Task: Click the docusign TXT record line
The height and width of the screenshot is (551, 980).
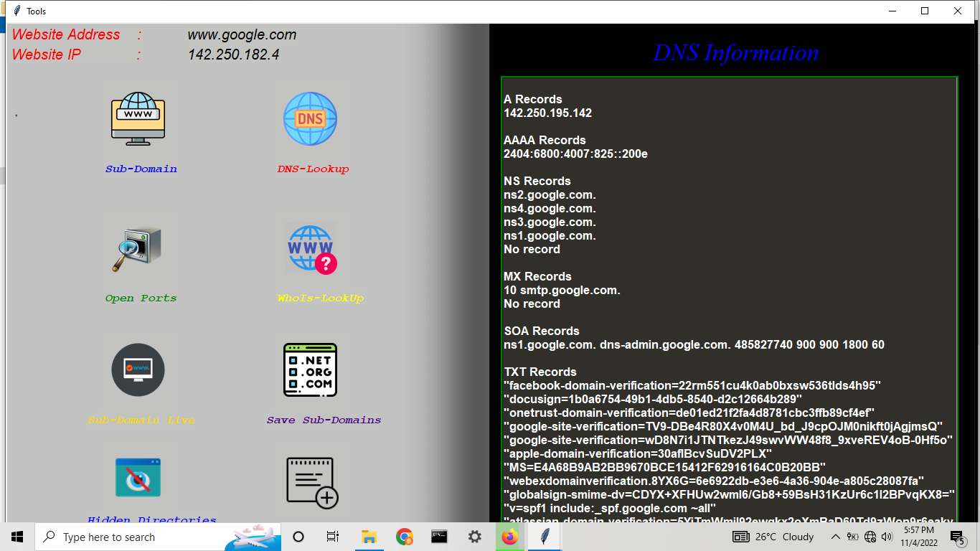Action: 653,399
